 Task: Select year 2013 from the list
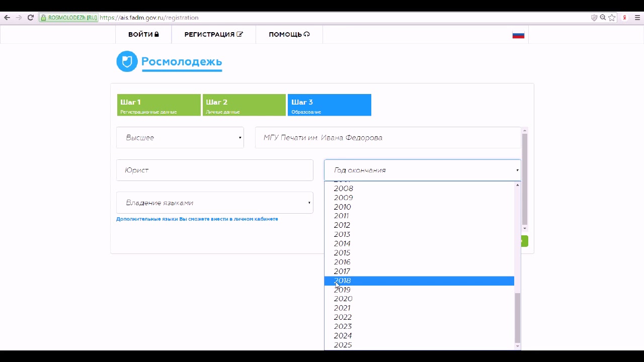click(x=419, y=234)
